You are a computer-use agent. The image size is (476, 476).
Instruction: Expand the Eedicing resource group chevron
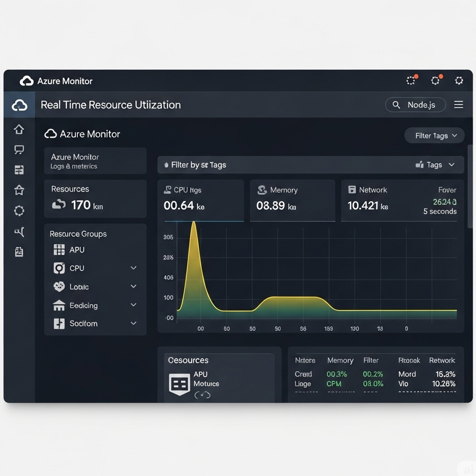pyautogui.click(x=133, y=305)
